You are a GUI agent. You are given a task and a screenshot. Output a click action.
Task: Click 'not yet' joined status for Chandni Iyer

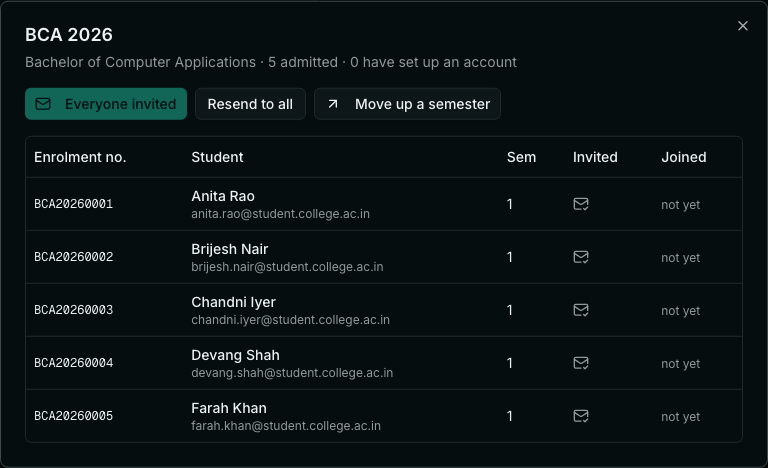(680, 311)
